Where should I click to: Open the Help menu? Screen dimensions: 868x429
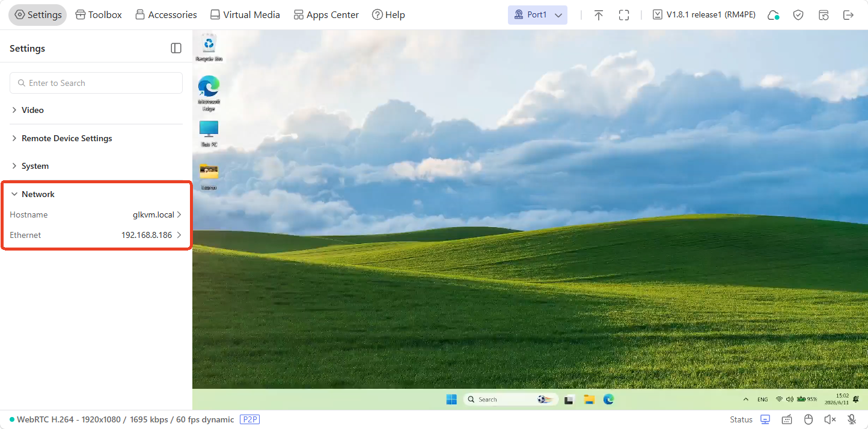[388, 14]
